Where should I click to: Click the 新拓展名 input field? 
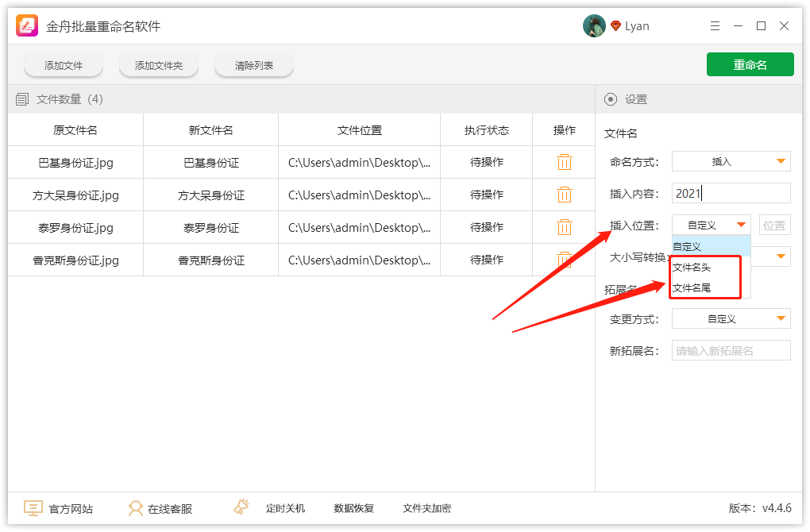(730, 349)
